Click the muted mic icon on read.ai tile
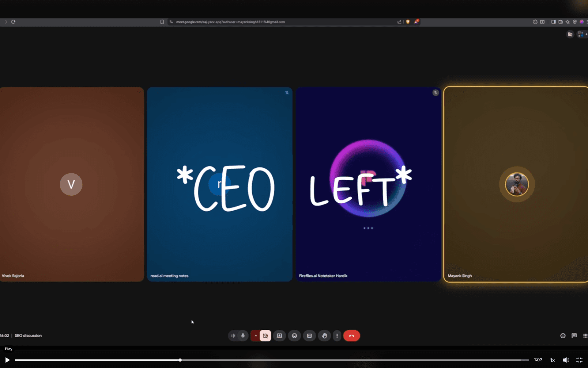Screen dimensions: 588x368 coord(287,93)
